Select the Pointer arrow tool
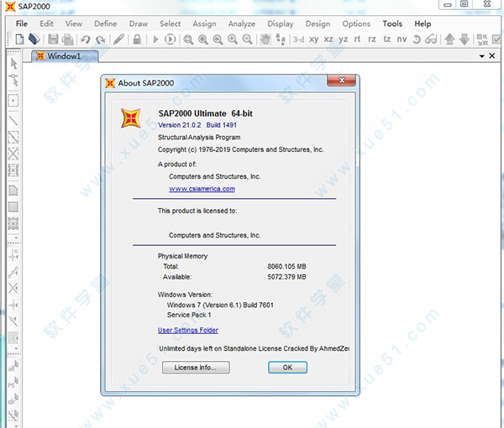This screenshot has width=504, height=428. coord(13,64)
